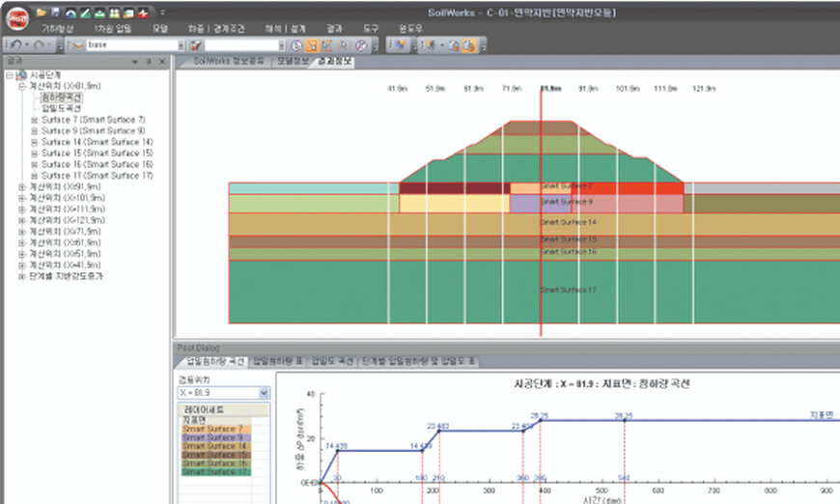The height and width of the screenshot is (504, 840).
Task: Open the Undo history dropdown arrow
Action: click(x=26, y=45)
